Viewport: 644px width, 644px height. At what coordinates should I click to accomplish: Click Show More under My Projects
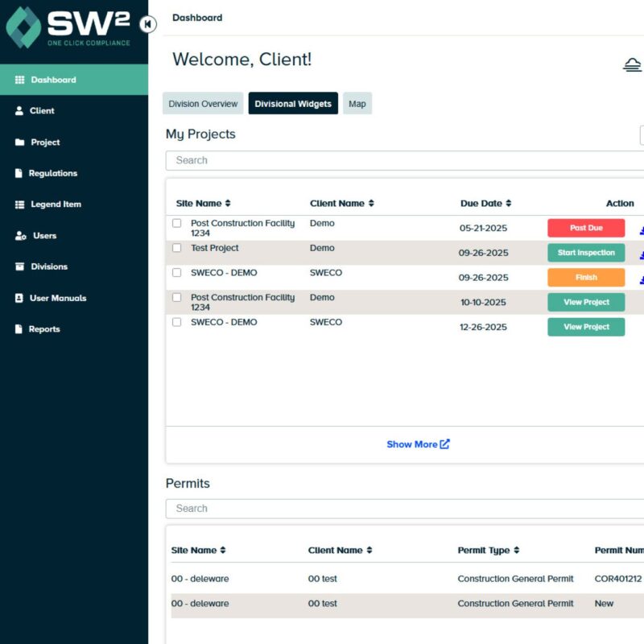click(x=417, y=444)
